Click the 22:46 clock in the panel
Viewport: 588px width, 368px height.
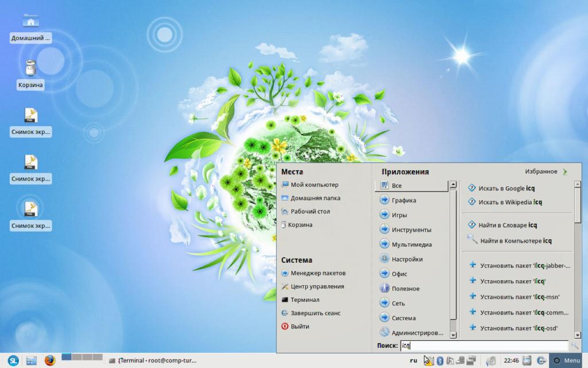[511, 361]
